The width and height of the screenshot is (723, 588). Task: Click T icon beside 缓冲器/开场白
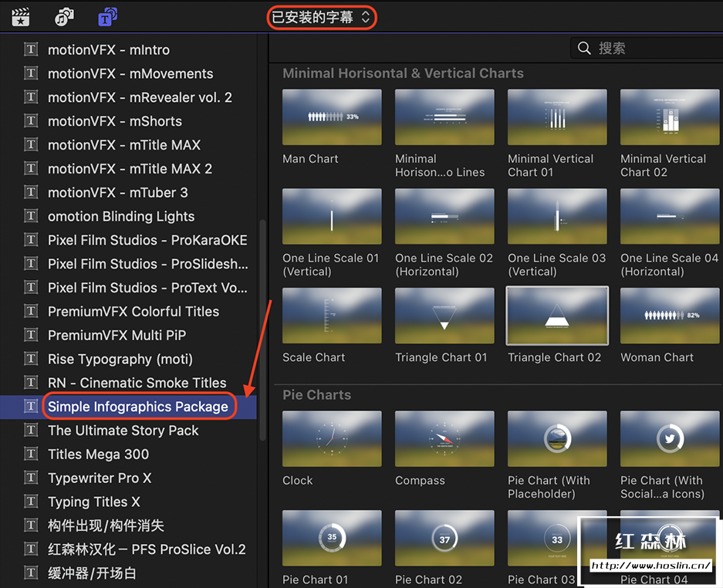pos(31,573)
